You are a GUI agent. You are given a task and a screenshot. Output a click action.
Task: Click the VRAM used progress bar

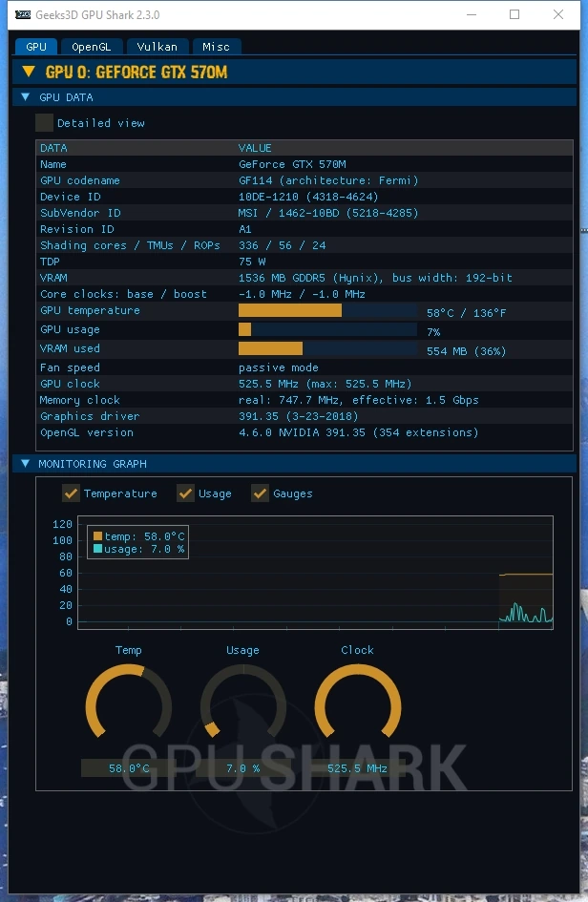tap(328, 348)
